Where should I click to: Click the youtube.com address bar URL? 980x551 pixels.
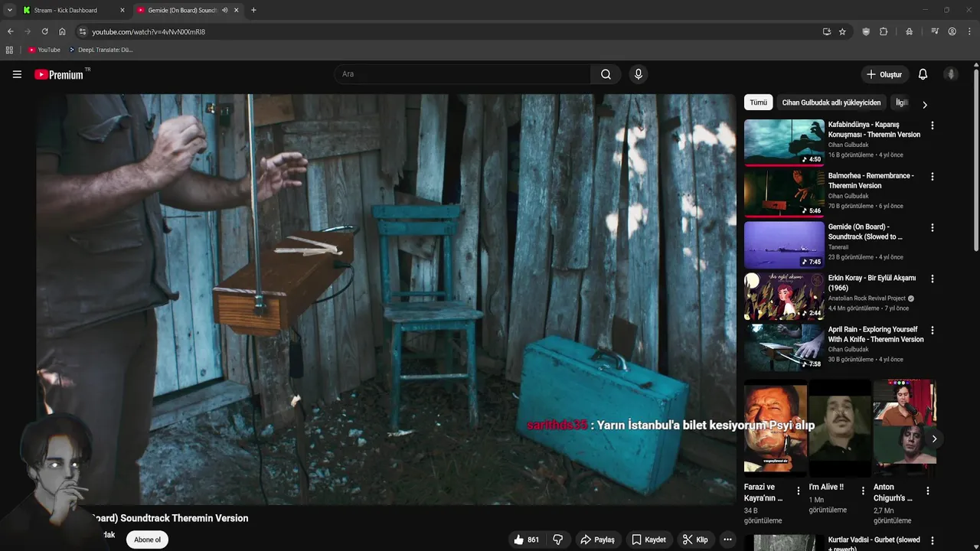point(149,31)
